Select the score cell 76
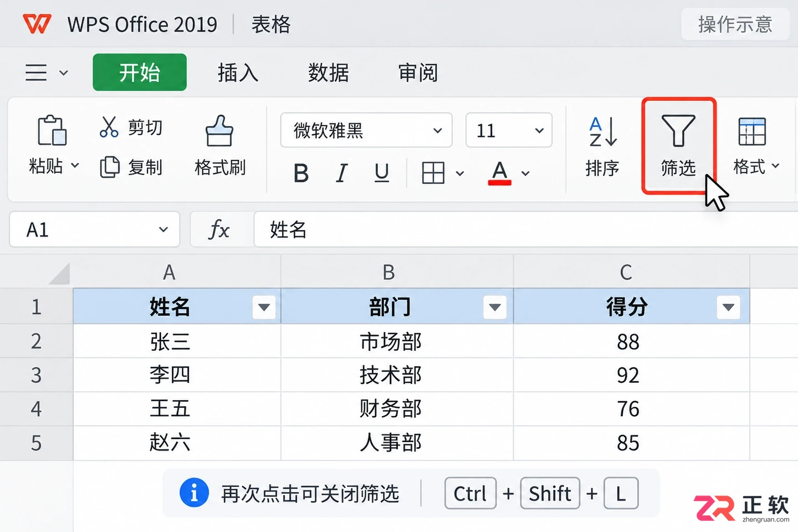The height and width of the screenshot is (532, 798). pos(632,409)
